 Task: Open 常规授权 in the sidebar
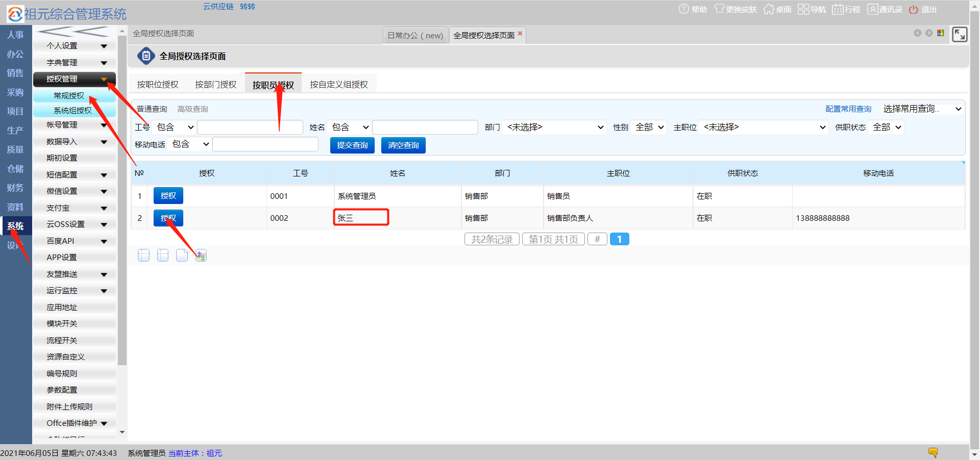pos(75,96)
